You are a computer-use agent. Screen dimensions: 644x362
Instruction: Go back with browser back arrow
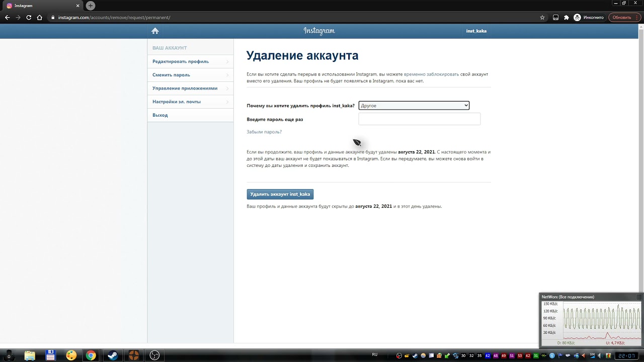(7, 17)
